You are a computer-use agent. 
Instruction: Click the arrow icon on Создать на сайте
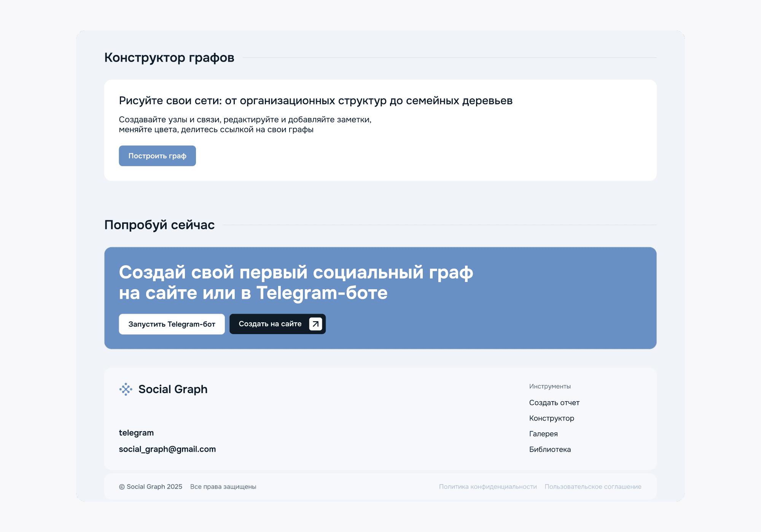point(315,324)
